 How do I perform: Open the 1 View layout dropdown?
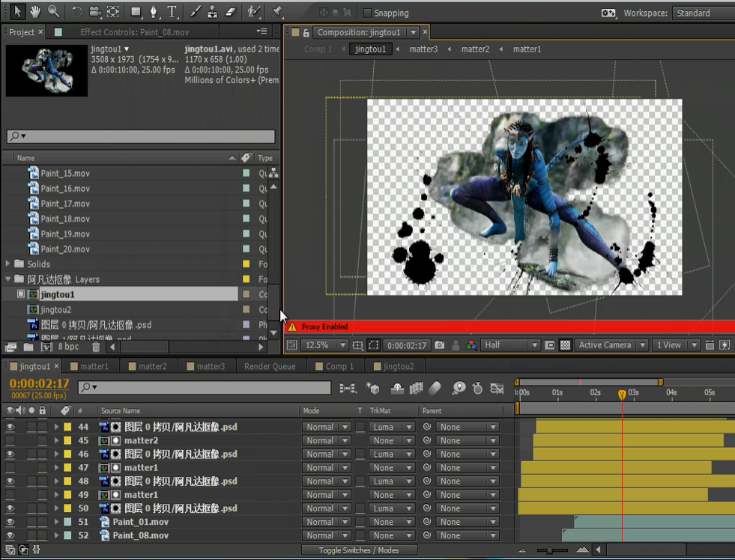(676, 345)
